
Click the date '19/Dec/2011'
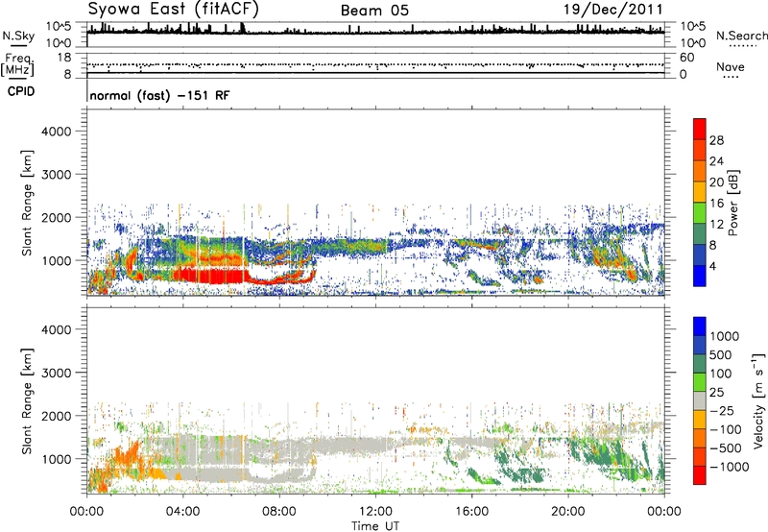click(613, 10)
